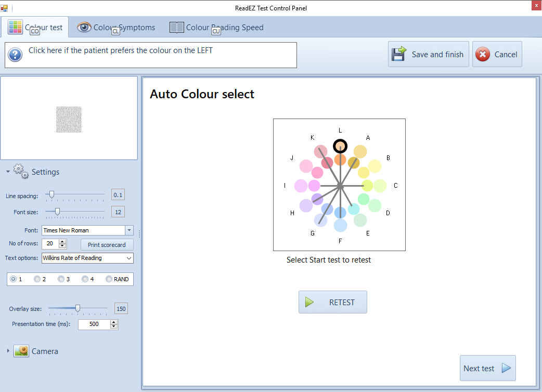Click the patient prefers LEFT colour box
Viewport: 542px width, 392px height.
tap(151, 55)
